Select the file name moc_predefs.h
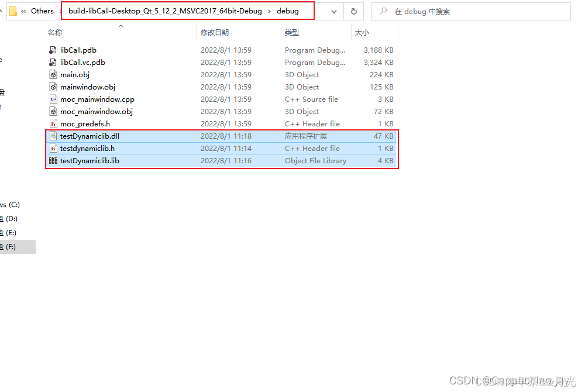This screenshot has width=578, height=392. coord(85,124)
